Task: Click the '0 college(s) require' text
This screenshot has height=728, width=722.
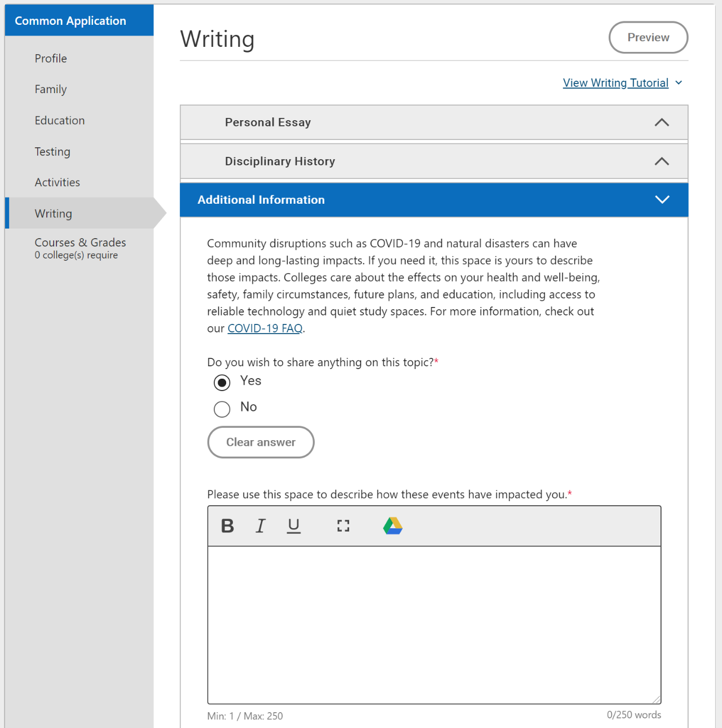Action: (76, 255)
